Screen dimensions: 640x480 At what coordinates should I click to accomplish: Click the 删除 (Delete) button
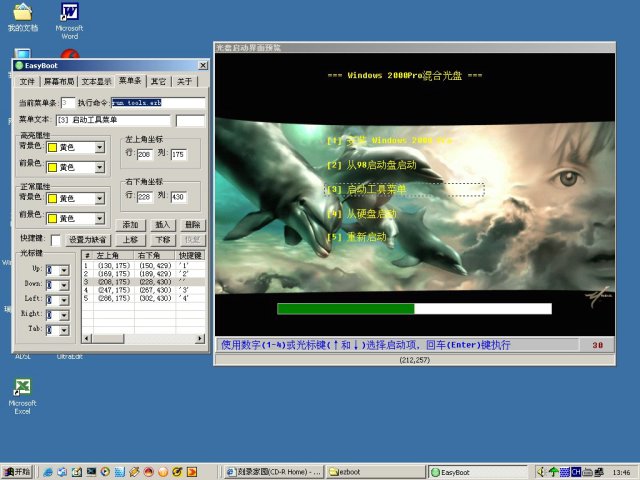tap(193, 225)
